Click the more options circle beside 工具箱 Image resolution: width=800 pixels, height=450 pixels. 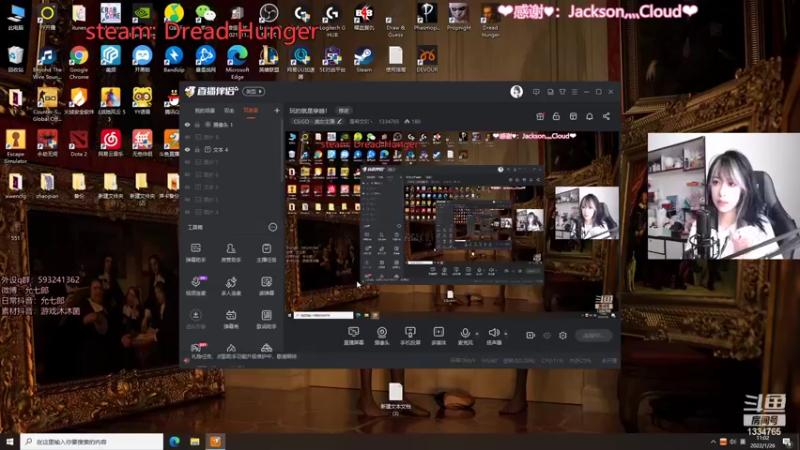coord(273,227)
